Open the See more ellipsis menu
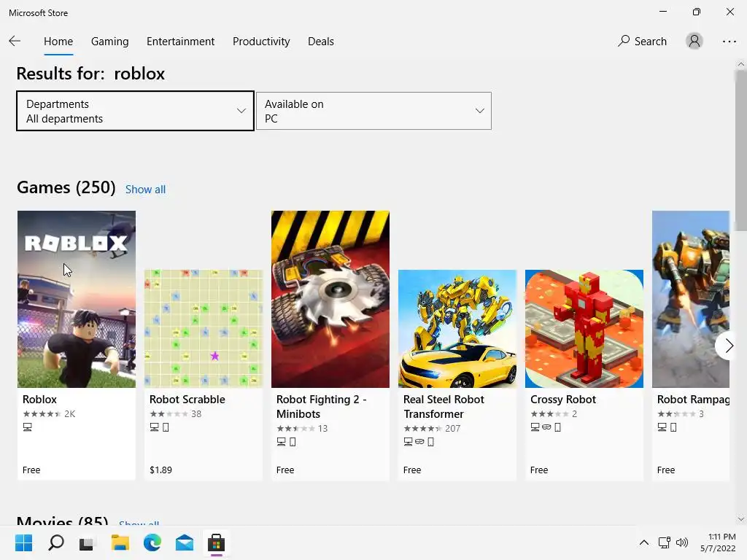 [729, 42]
